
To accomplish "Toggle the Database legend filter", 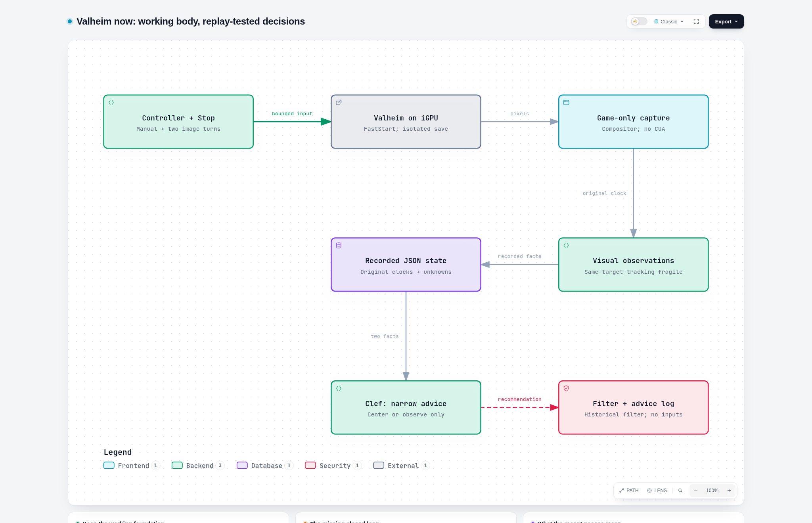I will pyautogui.click(x=265, y=466).
